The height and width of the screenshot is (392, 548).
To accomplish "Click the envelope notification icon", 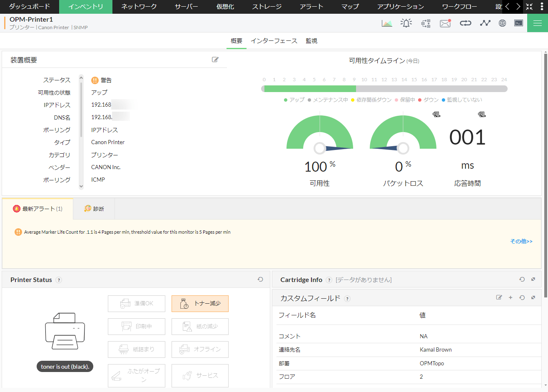I will 445,23.
